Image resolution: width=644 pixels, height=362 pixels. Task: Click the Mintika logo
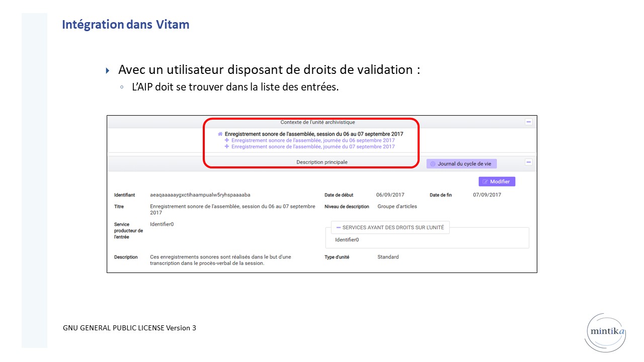[606, 332]
